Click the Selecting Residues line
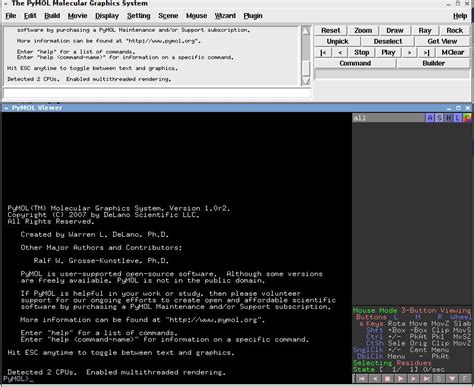 click(392, 363)
